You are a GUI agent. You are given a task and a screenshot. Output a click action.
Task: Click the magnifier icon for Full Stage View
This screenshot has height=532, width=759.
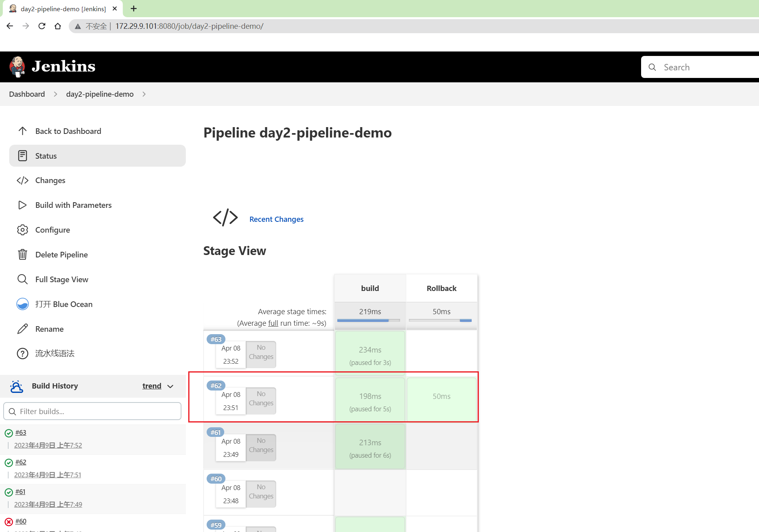click(x=22, y=279)
